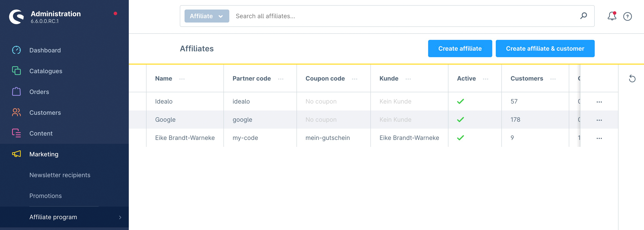Click customers count 57
Screen dimensions: 644x230
[x=514, y=101]
